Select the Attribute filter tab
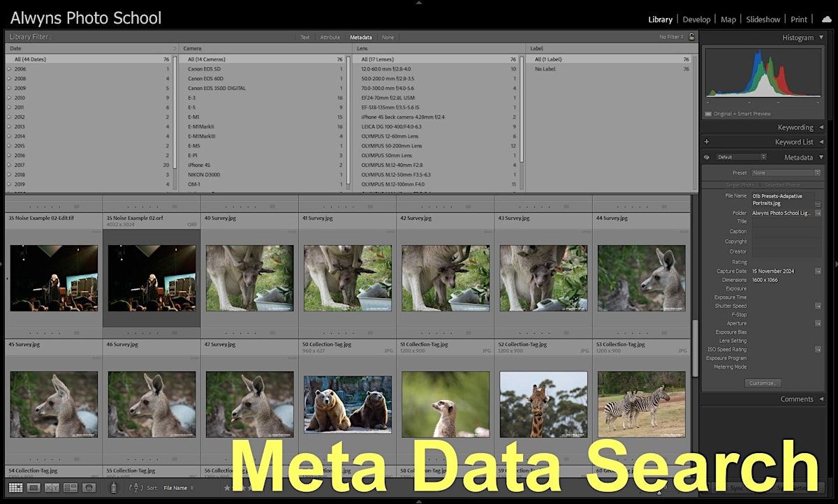 (330, 37)
